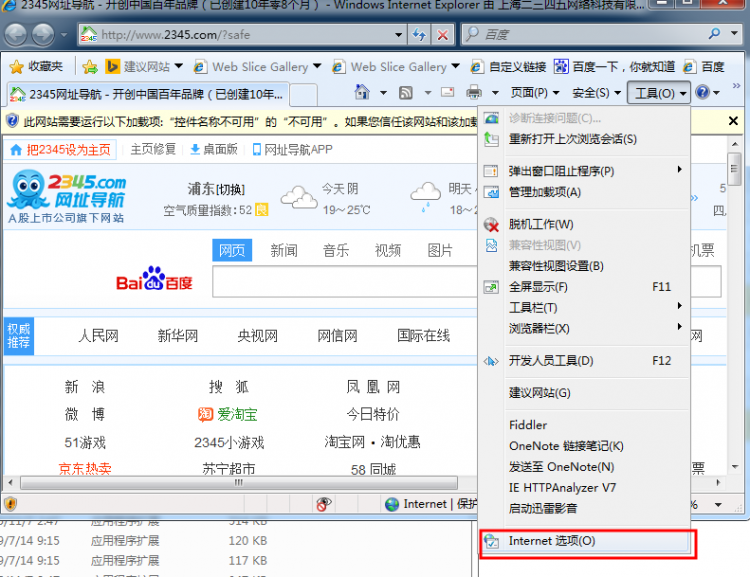This screenshot has width=750, height=577.
Task: Open the 爱淘宝 link
Action: [x=228, y=414]
